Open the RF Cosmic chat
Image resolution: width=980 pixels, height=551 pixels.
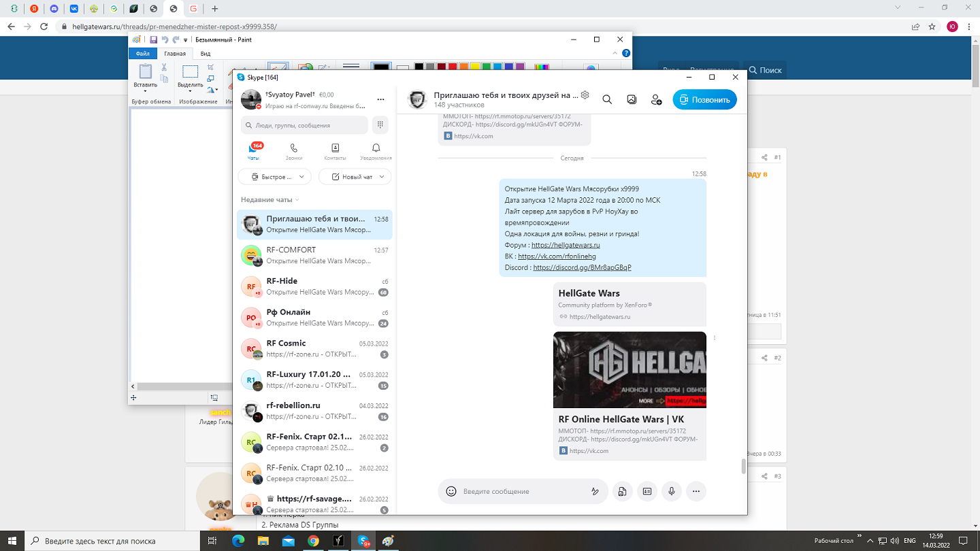pos(314,349)
